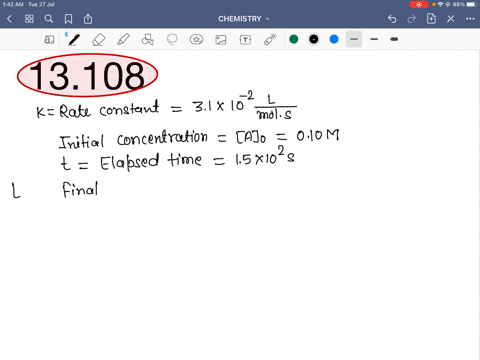Tap the handwritten word 'Final'

coord(80,190)
